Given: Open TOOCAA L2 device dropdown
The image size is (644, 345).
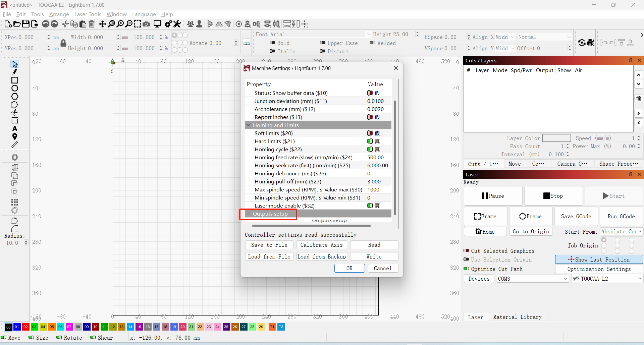Looking at the screenshot, I should point(607,279).
